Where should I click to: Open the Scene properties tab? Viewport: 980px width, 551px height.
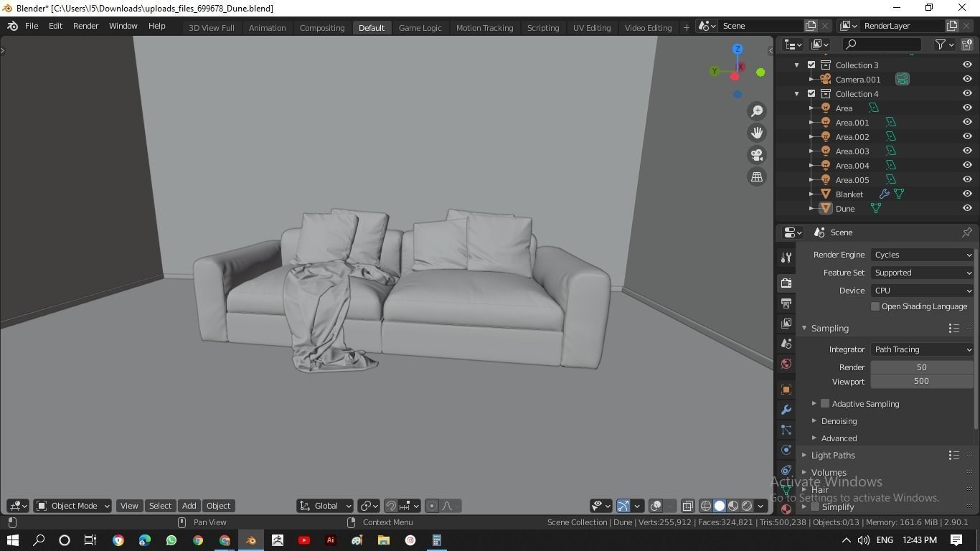[786, 344]
